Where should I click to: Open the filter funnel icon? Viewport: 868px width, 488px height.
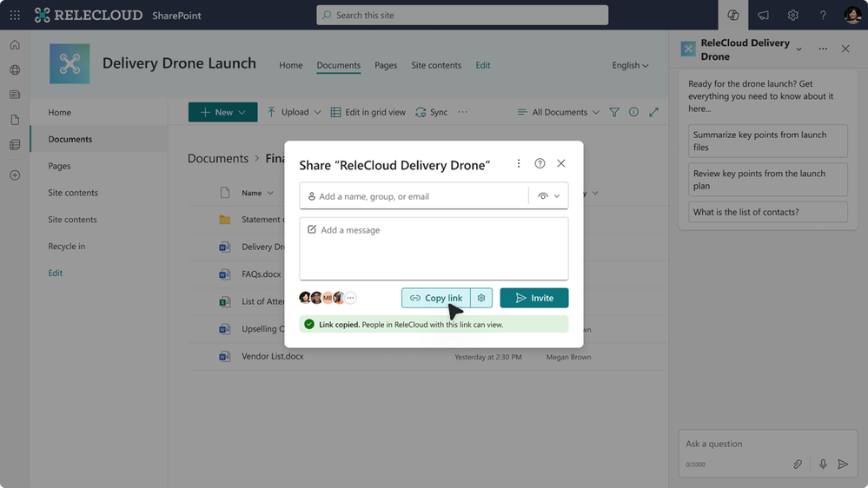point(614,112)
